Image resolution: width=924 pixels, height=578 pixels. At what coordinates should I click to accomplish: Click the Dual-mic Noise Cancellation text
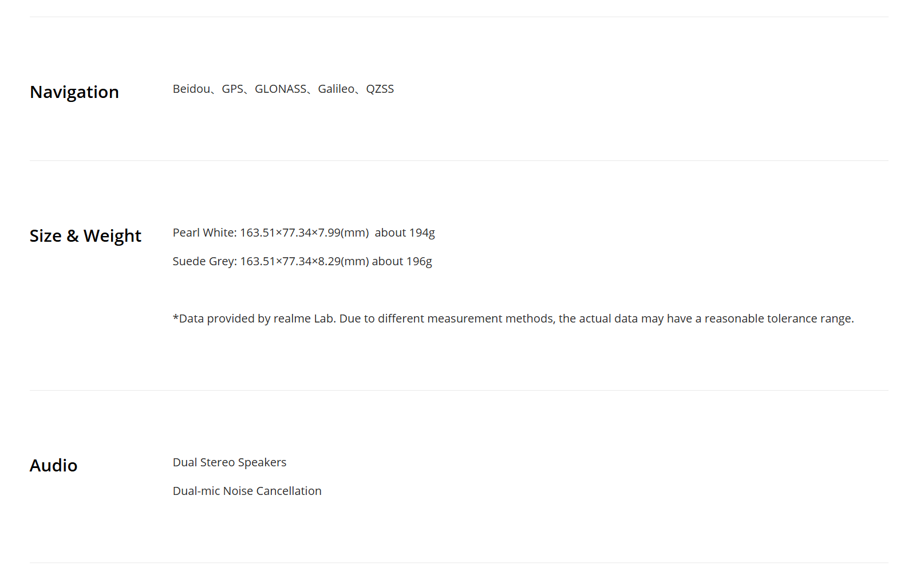pyautogui.click(x=247, y=491)
